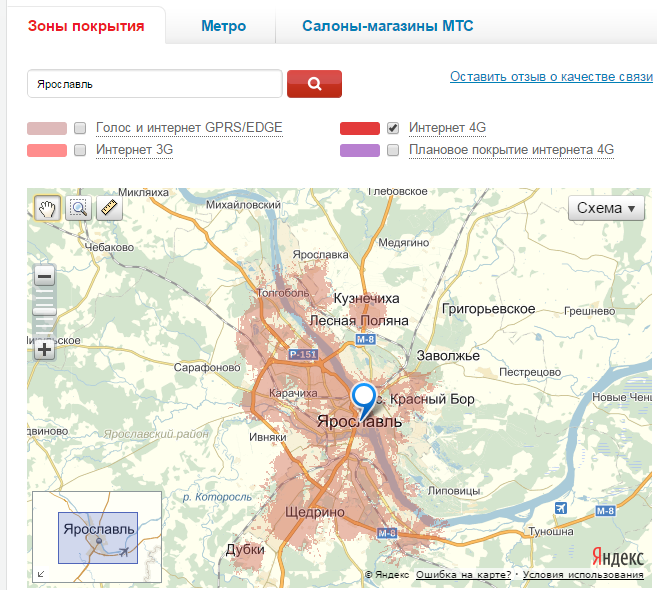This screenshot has width=657, height=590.
Task: Switch to the Метро tab
Action: coord(223,26)
